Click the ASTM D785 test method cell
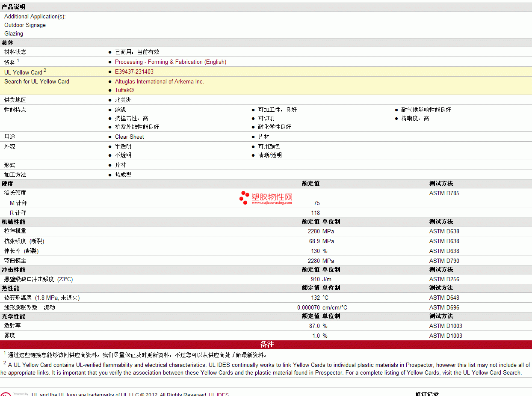The image size is (532, 396). (x=444, y=194)
